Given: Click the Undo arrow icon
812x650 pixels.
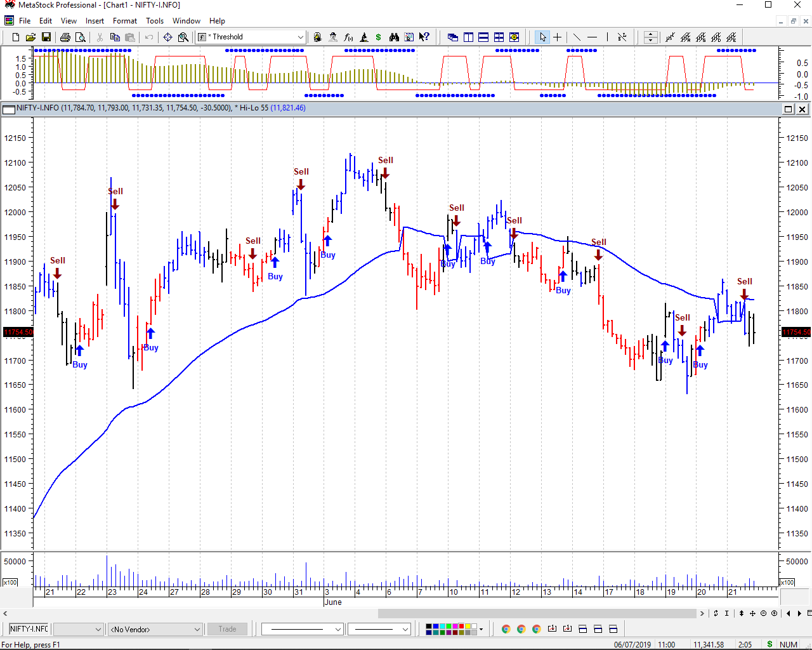Looking at the screenshot, I should click(149, 37).
